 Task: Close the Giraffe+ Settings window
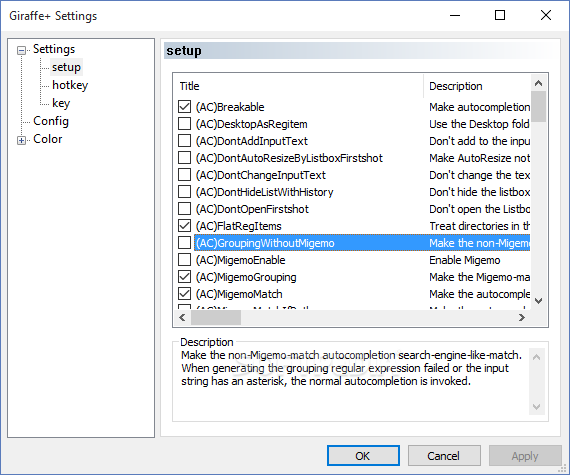click(546, 15)
